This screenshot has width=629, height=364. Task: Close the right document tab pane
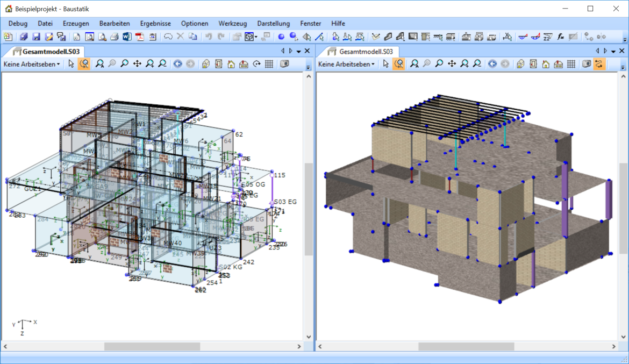tap(622, 51)
